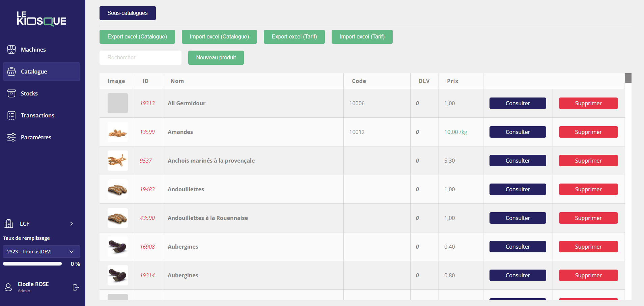Click the taux de remplissage progress bar
644x306 pixels.
pos(32,264)
